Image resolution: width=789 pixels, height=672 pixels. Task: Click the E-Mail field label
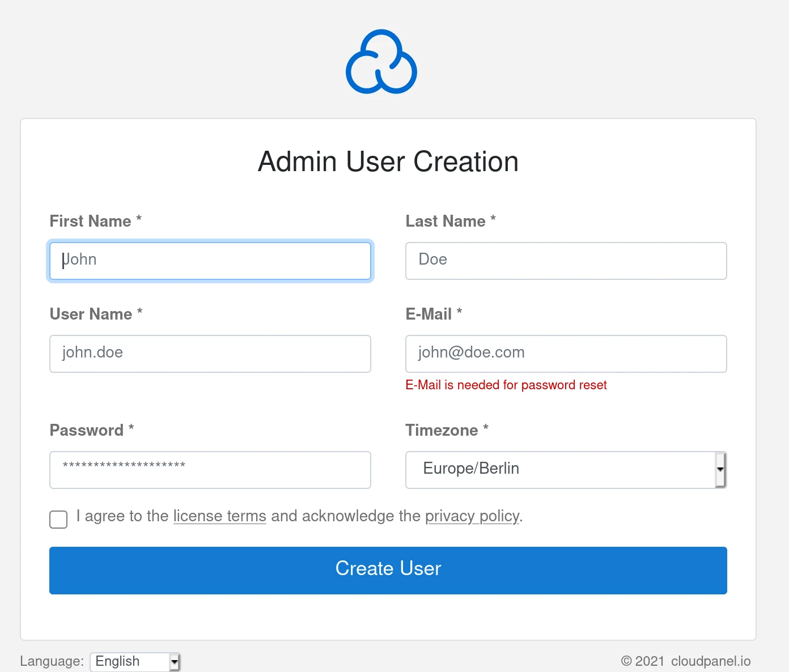(x=434, y=314)
